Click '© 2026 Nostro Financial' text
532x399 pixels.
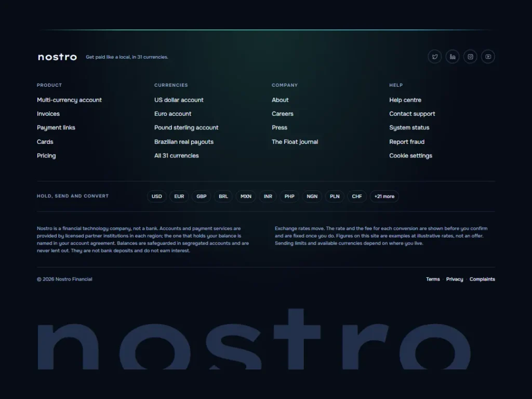click(x=64, y=279)
